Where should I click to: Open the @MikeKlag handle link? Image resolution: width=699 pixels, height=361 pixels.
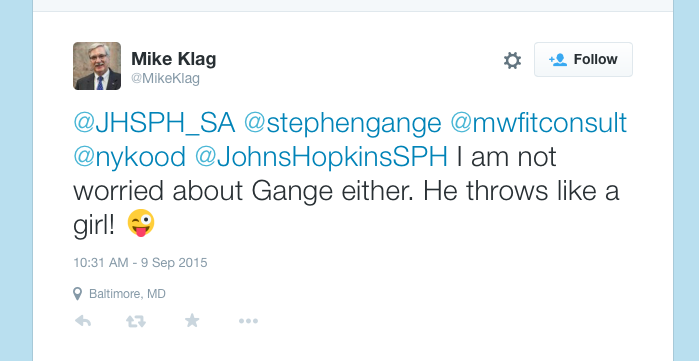(165, 79)
